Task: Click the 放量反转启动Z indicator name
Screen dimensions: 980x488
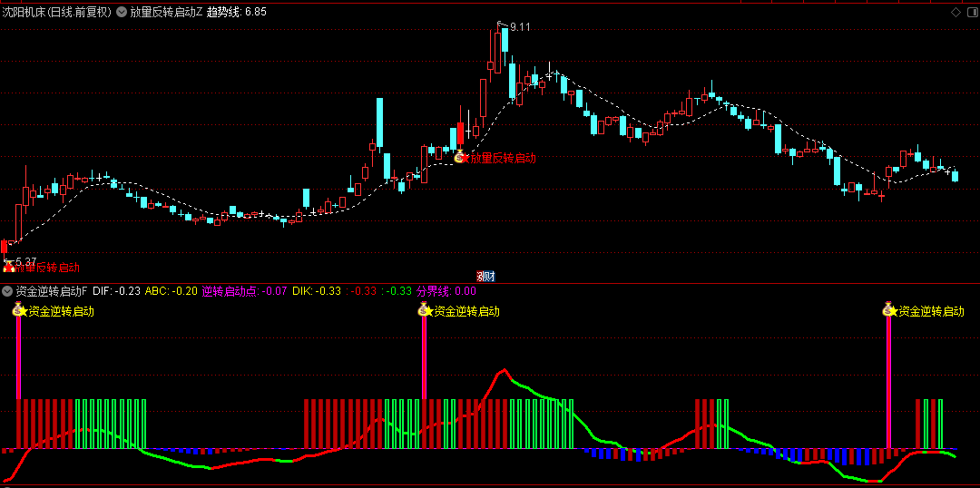Action: (x=166, y=11)
